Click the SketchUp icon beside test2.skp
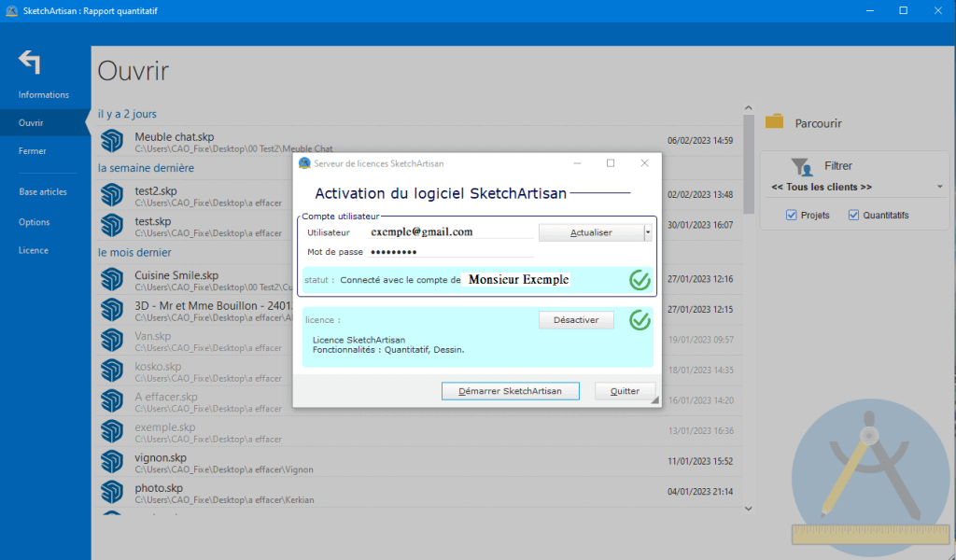Screen dimensions: 956x560 pyautogui.click(x=112, y=195)
